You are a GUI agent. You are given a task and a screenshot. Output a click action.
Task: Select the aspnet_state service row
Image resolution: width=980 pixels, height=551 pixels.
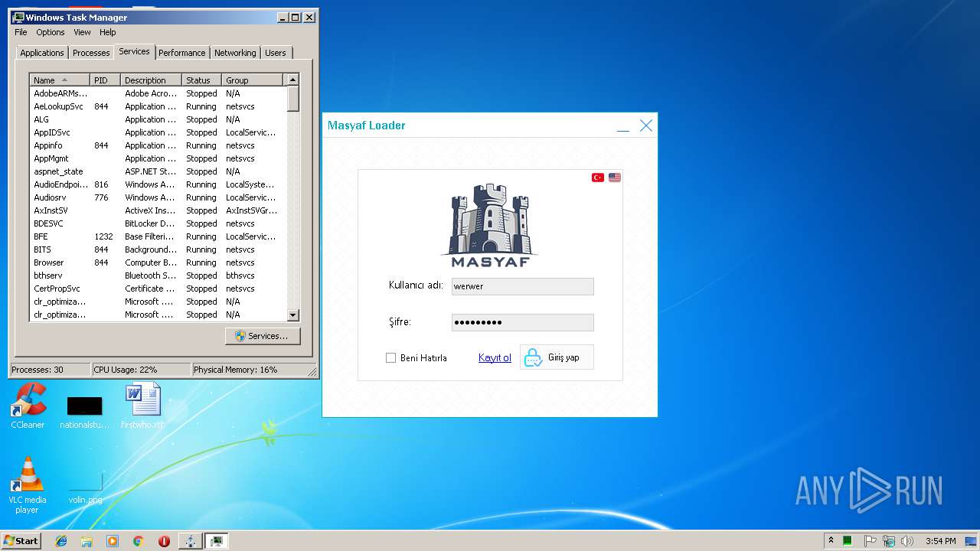(x=158, y=171)
